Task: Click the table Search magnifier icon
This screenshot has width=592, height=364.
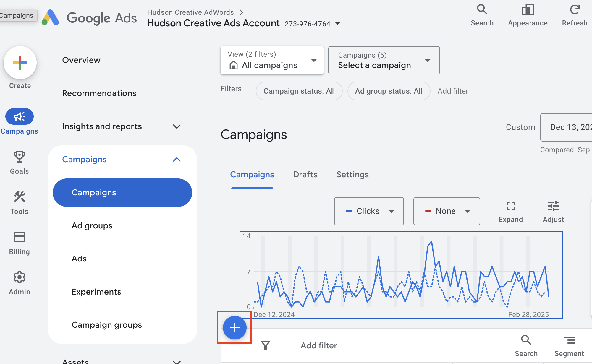Action: (526, 340)
